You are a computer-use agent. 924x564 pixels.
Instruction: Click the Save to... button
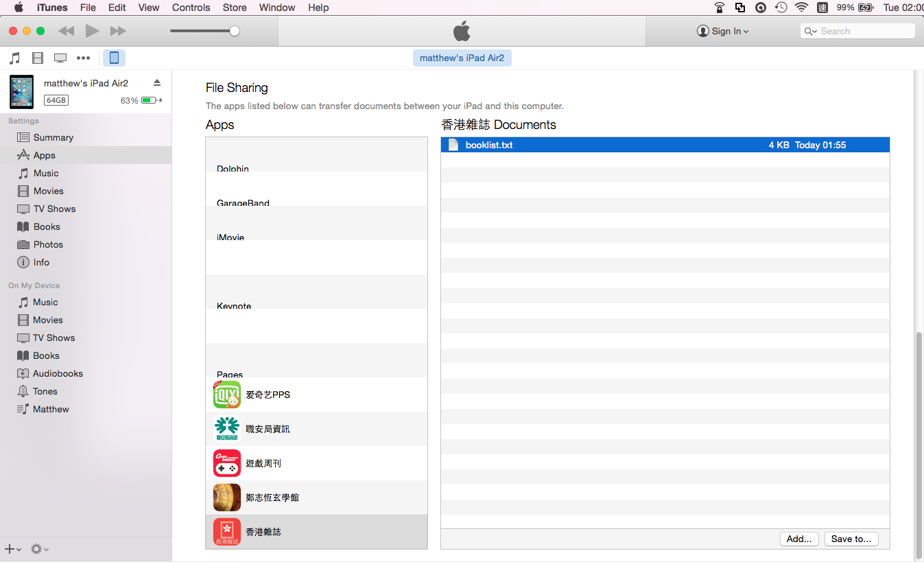(x=851, y=539)
